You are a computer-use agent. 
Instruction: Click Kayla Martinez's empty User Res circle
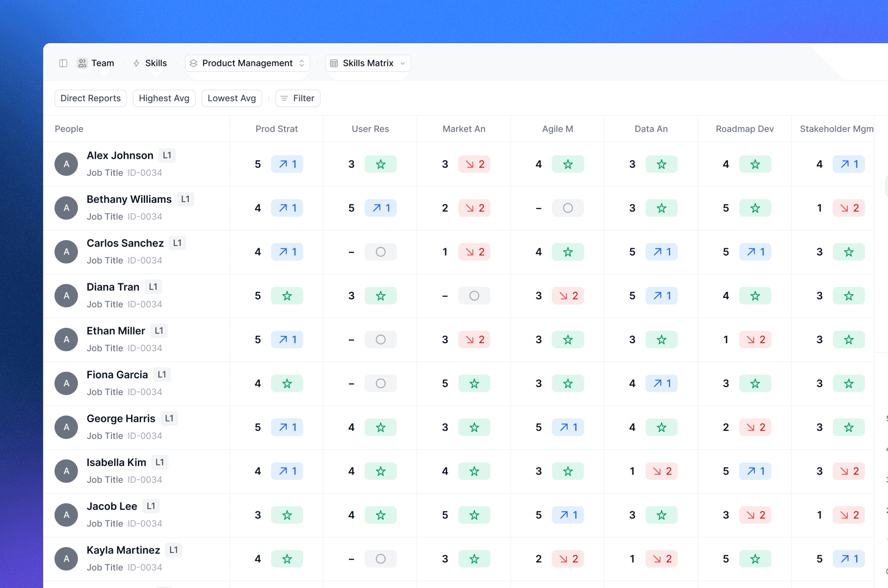[380, 559]
